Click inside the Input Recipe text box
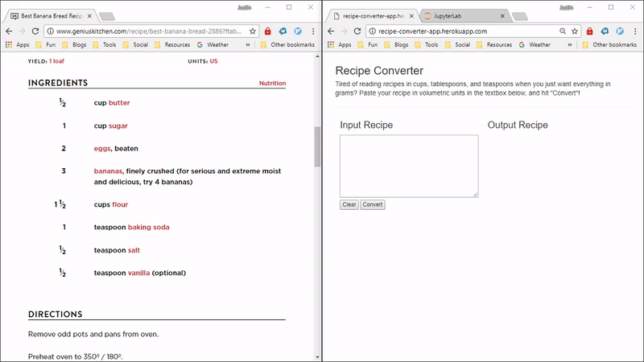Screen dimensions: 644x362 pyautogui.click(x=409, y=166)
